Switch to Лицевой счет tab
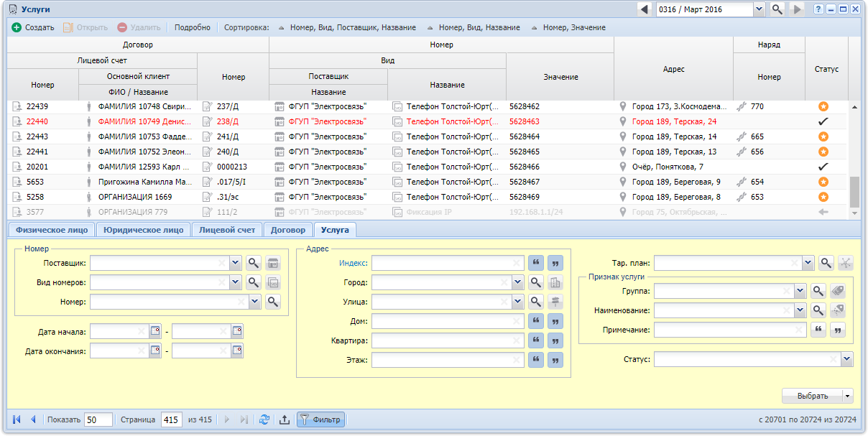Screen dimensions: 868x436 pos(227,230)
